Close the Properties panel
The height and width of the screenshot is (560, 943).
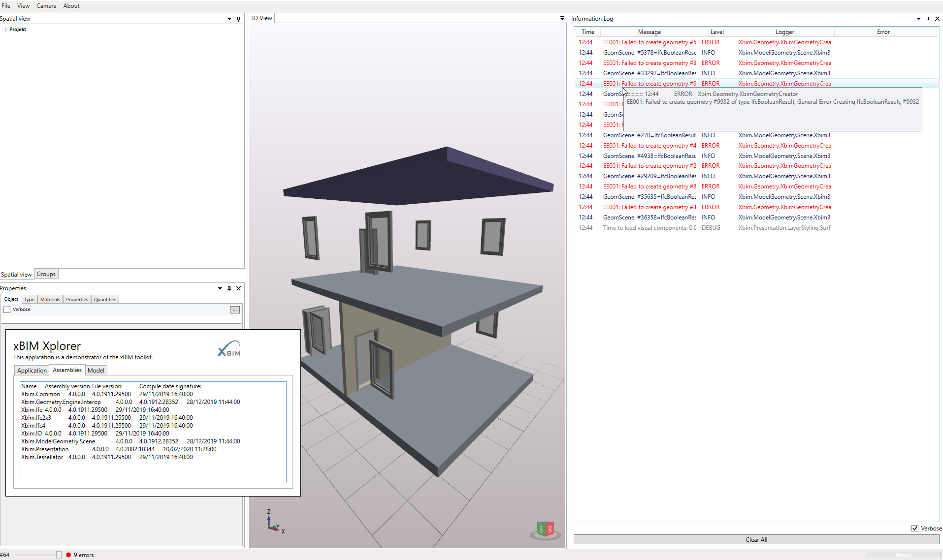tap(239, 288)
